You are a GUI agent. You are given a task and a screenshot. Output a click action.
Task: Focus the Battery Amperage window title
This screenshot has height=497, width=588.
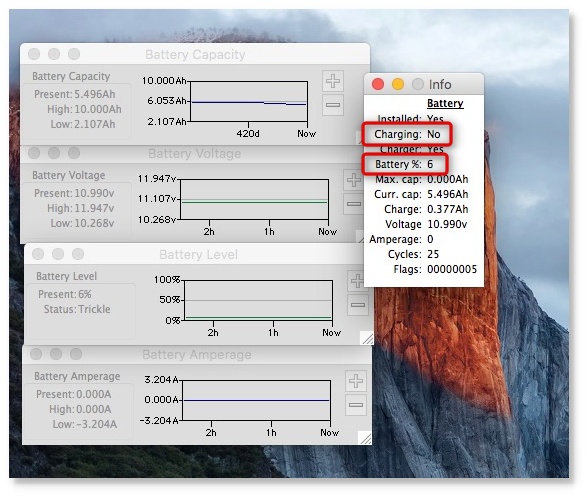(197, 354)
